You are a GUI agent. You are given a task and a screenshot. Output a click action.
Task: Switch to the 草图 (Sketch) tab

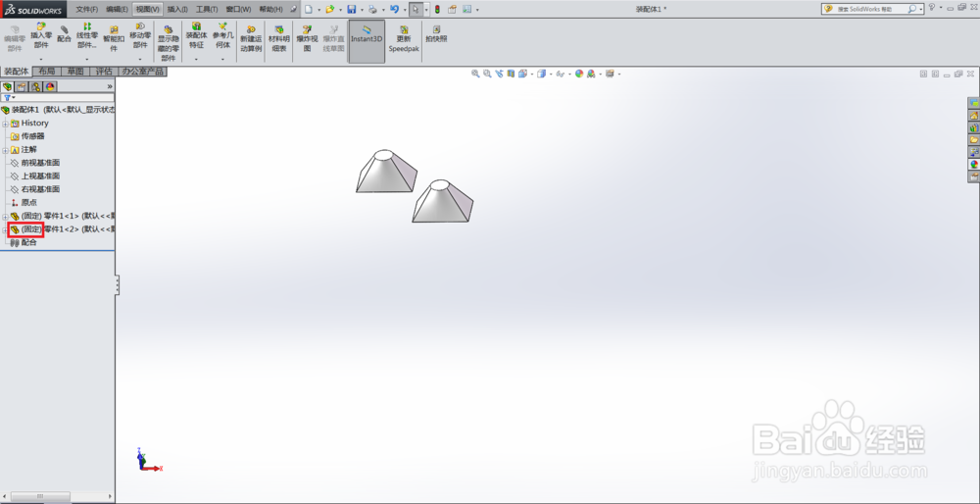[x=75, y=72]
